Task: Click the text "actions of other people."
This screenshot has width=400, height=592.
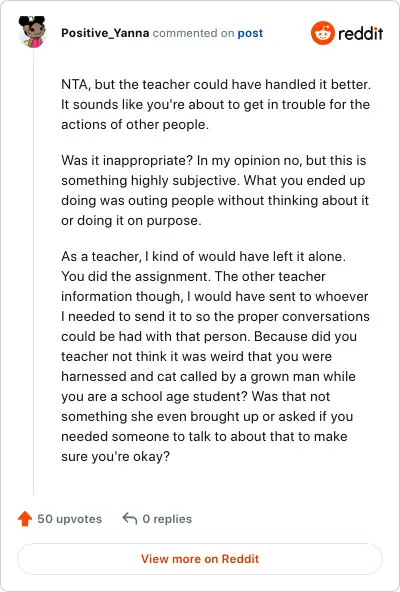Action: coord(135,124)
